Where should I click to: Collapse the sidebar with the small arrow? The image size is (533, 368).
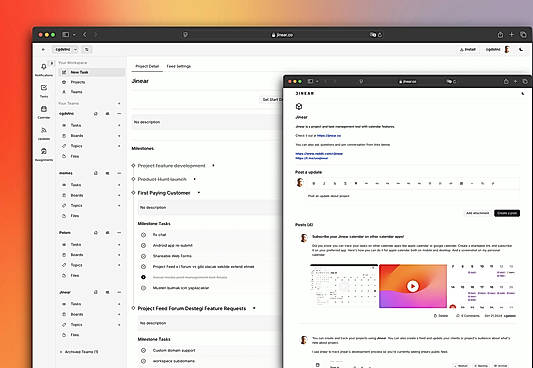(52, 63)
